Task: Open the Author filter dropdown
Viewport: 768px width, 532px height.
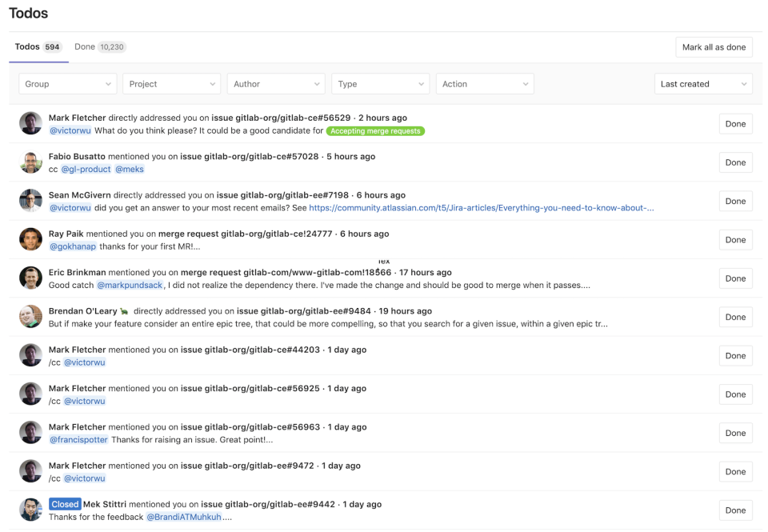Action: pos(275,83)
